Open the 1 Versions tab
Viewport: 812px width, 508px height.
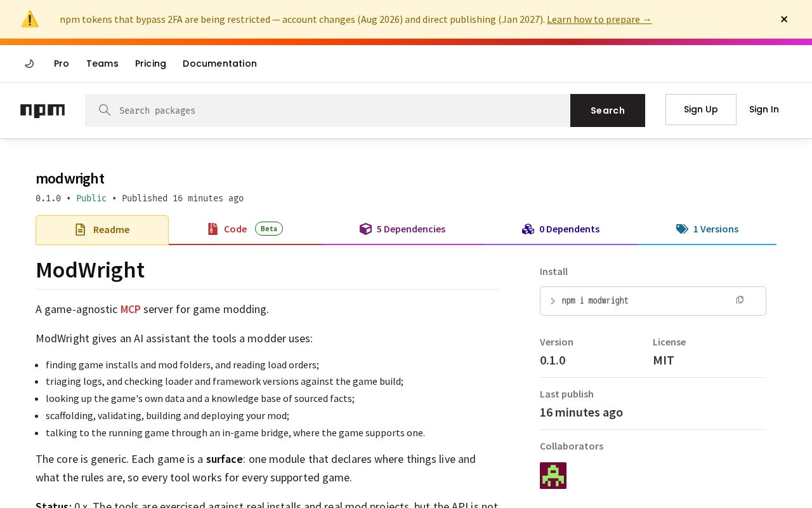click(707, 229)
